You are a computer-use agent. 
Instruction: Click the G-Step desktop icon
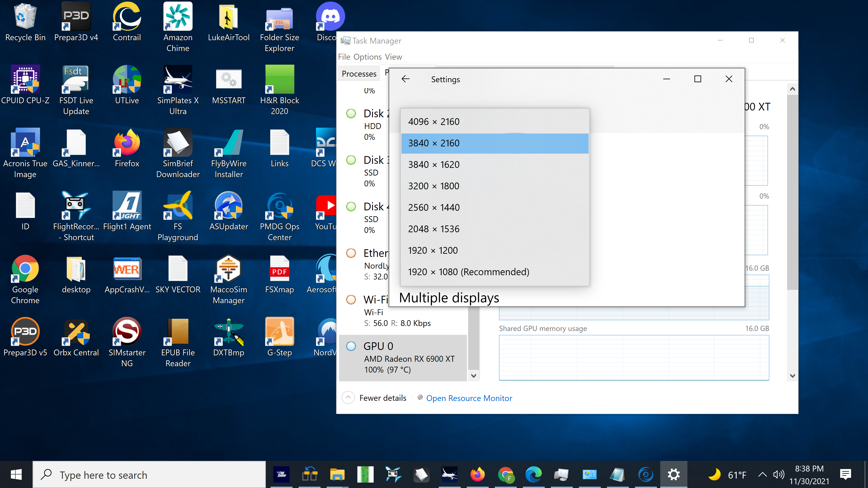(280, 337)
